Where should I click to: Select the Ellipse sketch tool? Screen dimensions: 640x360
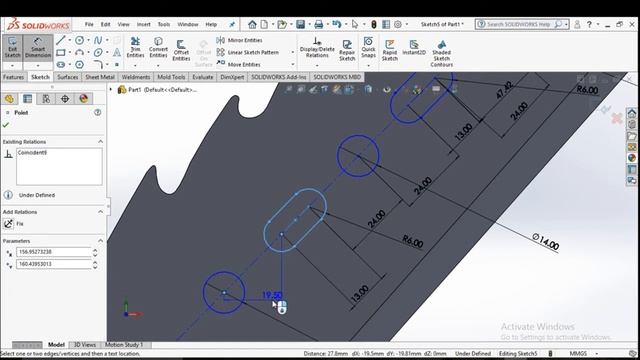pyautogui.click(x=98, y=52)
